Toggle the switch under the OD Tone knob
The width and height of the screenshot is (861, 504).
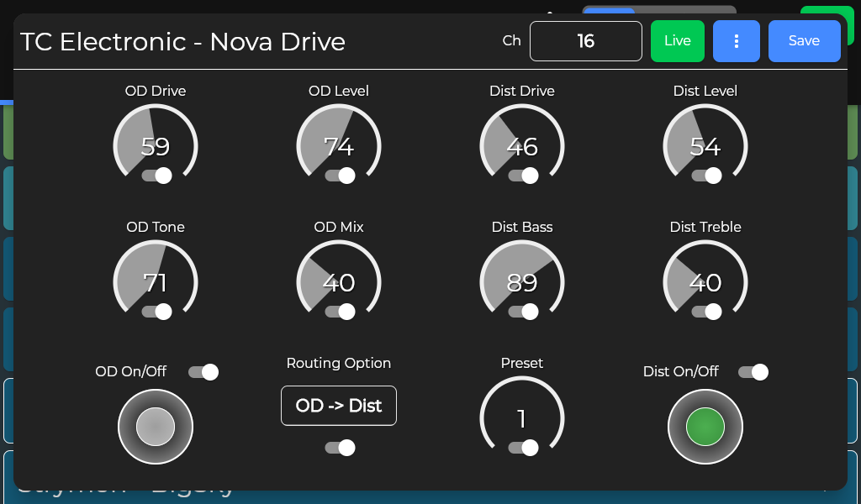[156, 312]
